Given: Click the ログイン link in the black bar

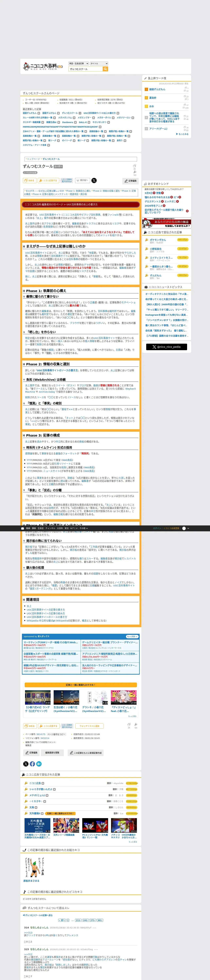Looking at the screenshot, I should 157,528.
